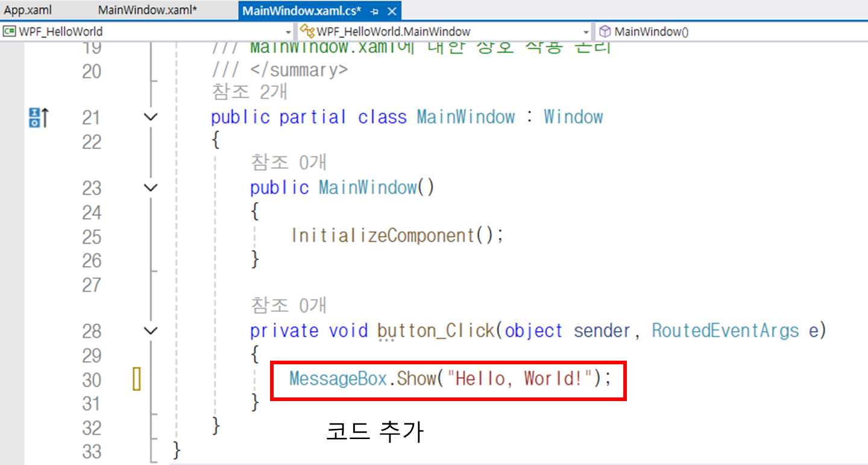Open the '참조 2개' references CodeLens

250,92
